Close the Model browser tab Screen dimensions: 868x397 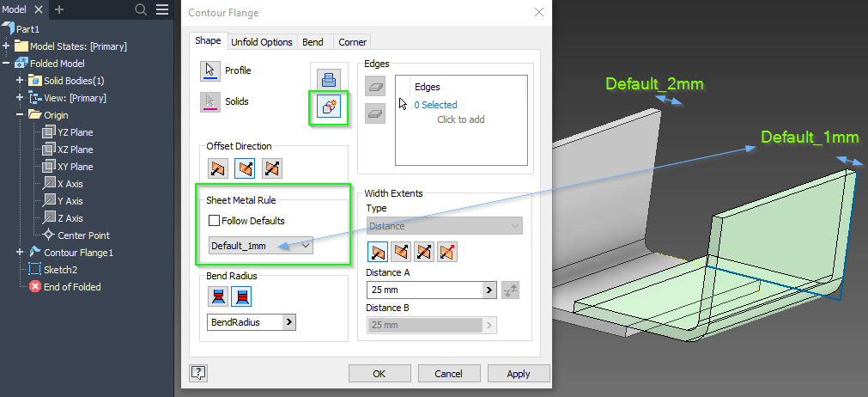click(38, 9)
